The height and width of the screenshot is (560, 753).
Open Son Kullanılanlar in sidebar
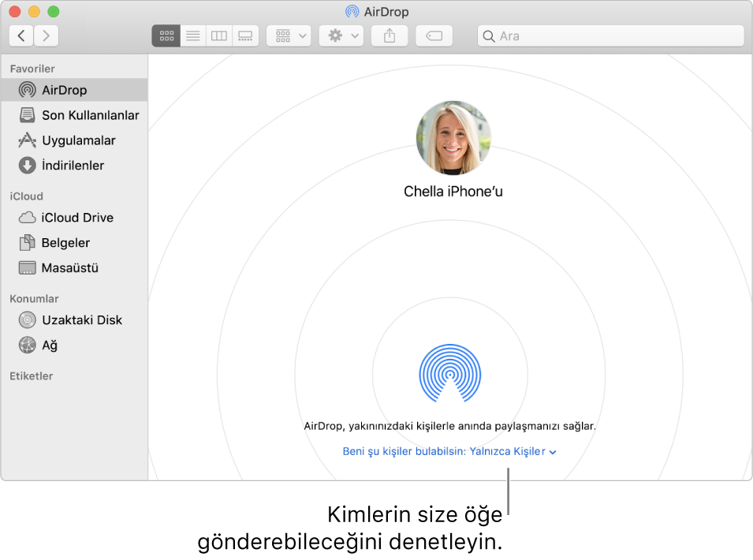(x=74, y=115)
